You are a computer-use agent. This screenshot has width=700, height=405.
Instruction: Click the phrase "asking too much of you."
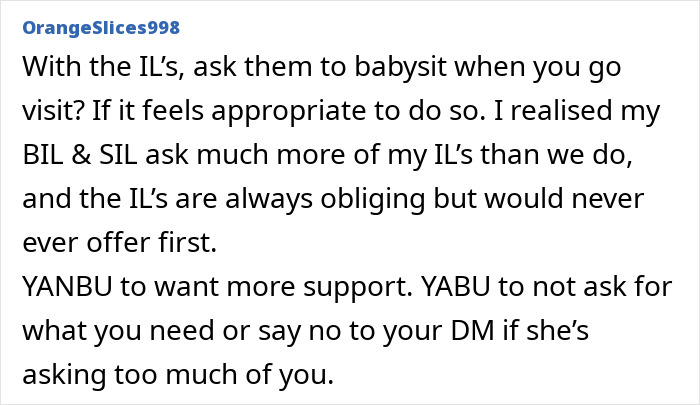178,375
